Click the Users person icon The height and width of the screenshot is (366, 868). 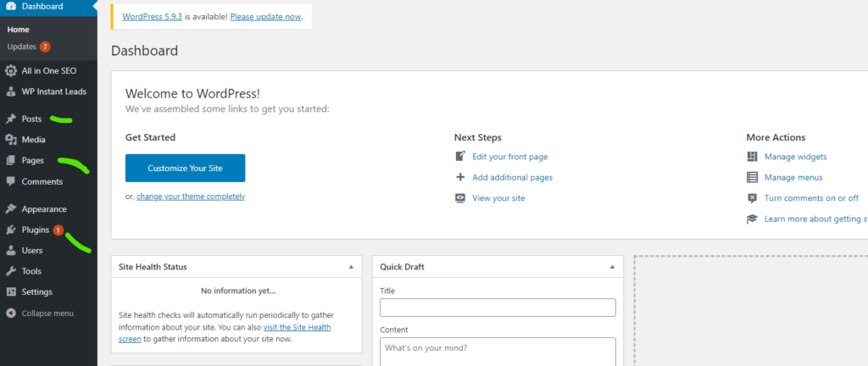tap(10, 251)
